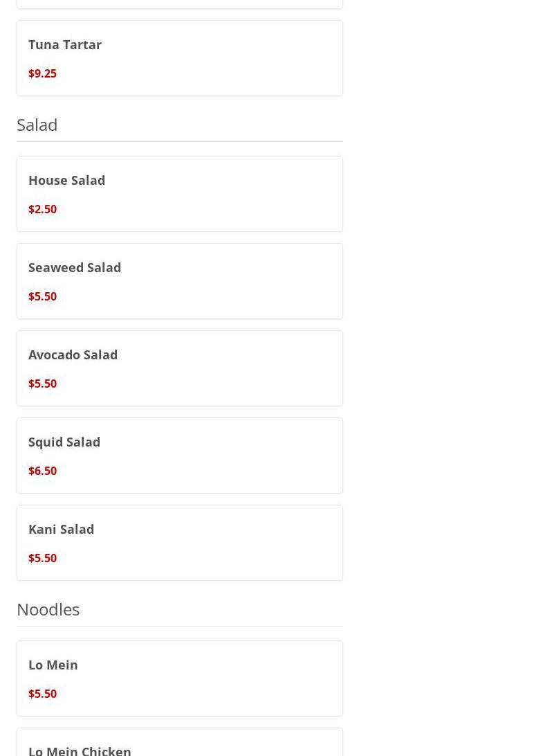Select the Salad section heading
543x756 pixels.
tap(37, 125)
